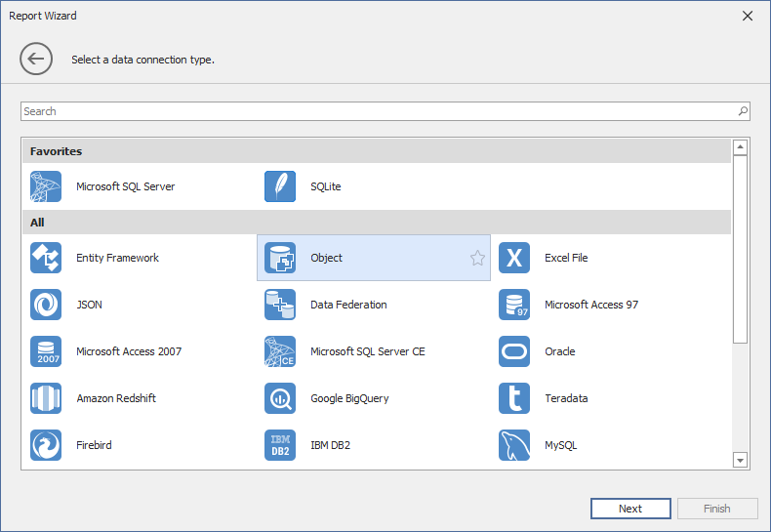Select the Entity Framework icon
Viewport: 771px width, 532px height.
[x=46, y=258]
